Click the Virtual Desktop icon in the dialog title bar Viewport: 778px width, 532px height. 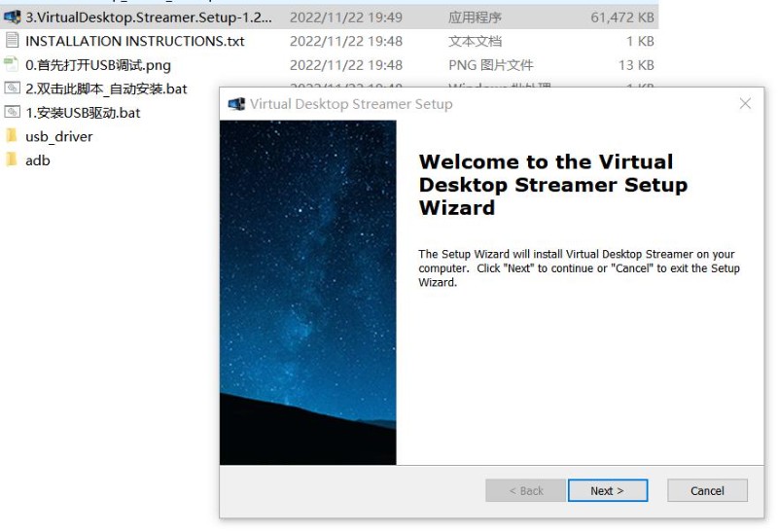point(236,104)
